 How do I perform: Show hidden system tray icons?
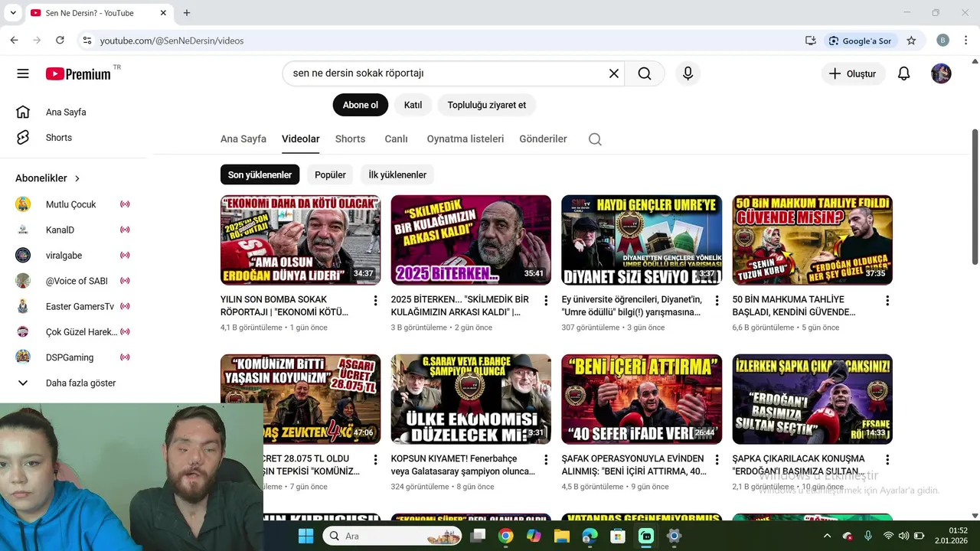point(827,536)
